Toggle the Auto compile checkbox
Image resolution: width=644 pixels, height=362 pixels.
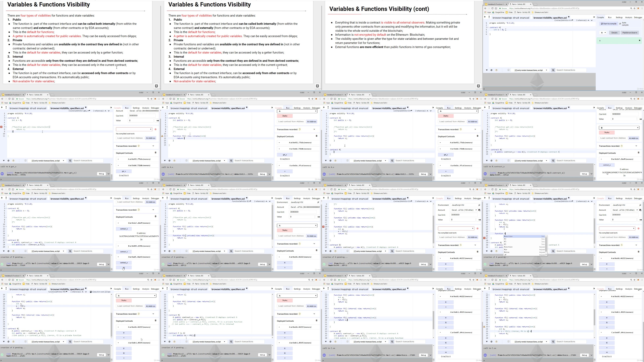coord(620,24)
